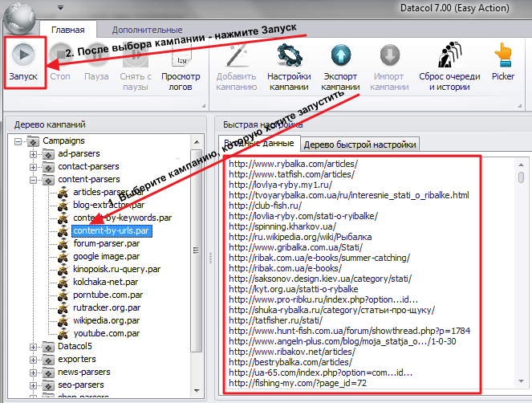Image resolution: width=532 pixels, height=403 pixels.
Task: Expand the news-parsers folder
Action: point(33,372)
